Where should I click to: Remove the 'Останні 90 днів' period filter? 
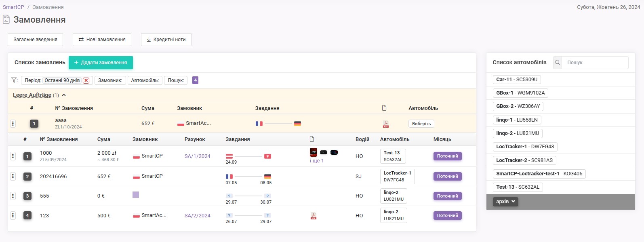86,80
